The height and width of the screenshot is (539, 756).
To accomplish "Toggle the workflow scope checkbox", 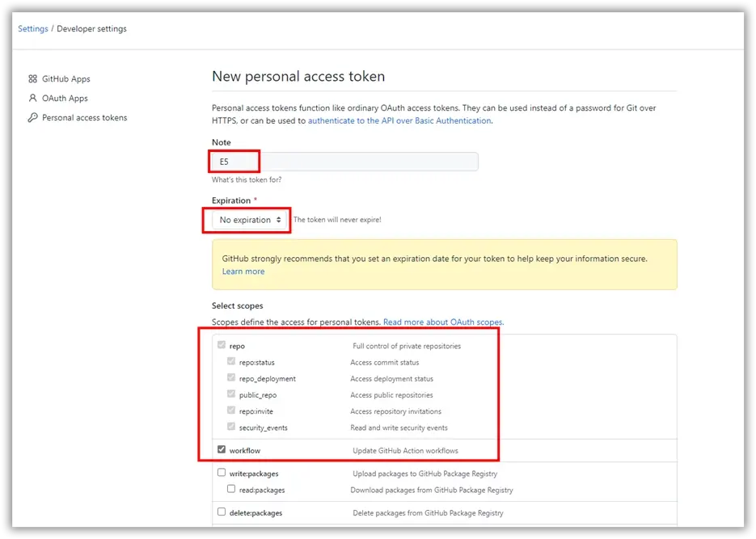I will point(222,449).
